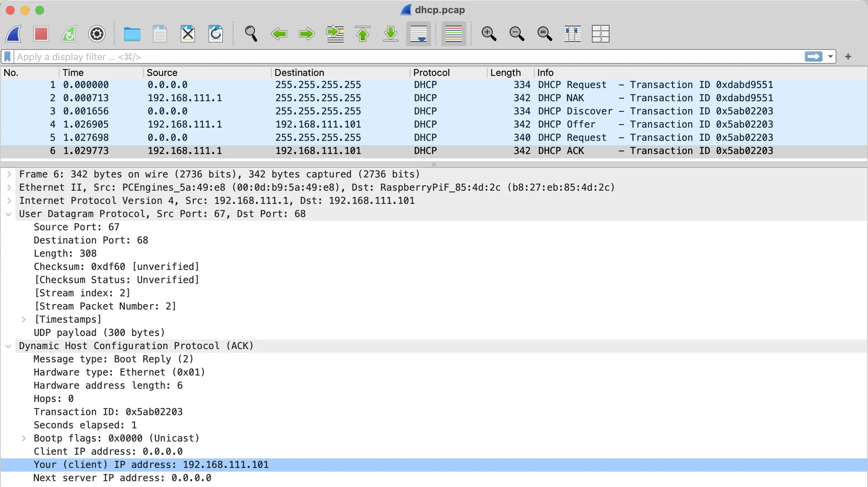
Task: Select packet 1 DHCP Request 0xdabd9551
Action: click(x=434, y=85)
